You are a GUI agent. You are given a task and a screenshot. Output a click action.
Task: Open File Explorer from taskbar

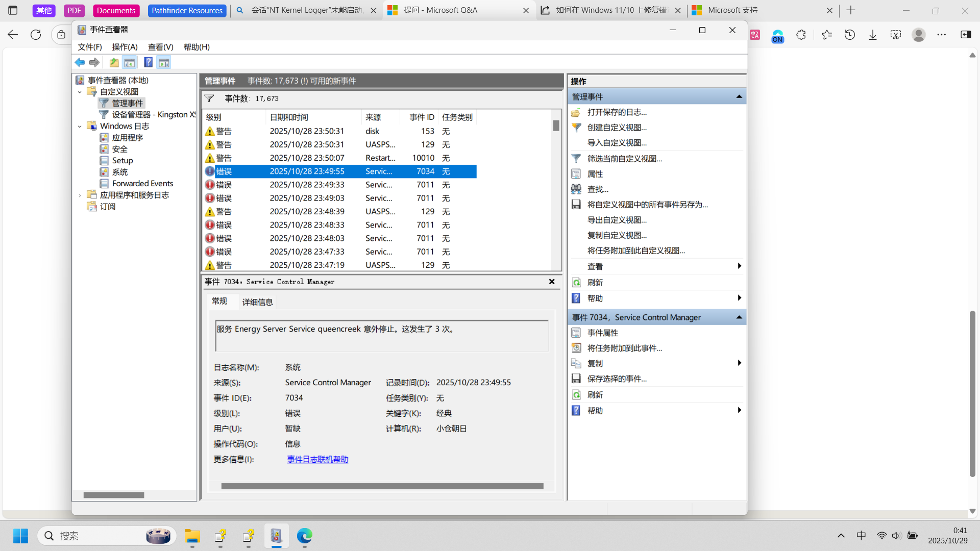click(x=192, y=536)
